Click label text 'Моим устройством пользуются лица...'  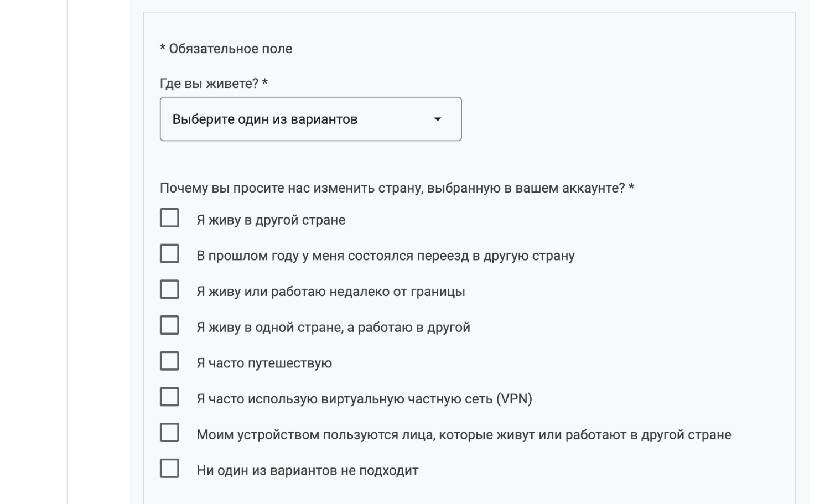tap(464, 435)
